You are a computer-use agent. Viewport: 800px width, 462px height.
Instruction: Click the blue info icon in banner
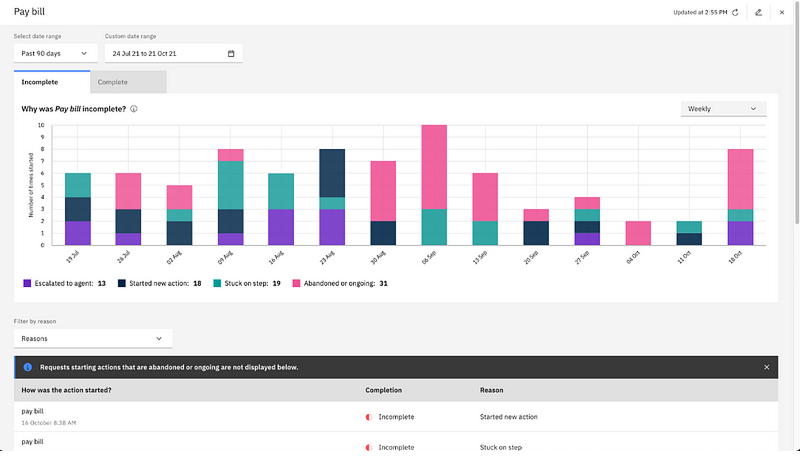[x=28, y=367]
